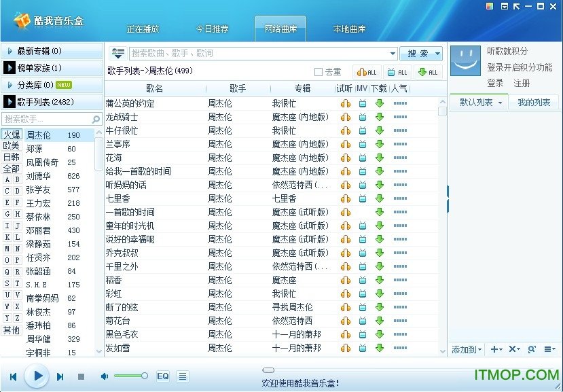Select the 欧美 artist filter

tap(12, 145)
